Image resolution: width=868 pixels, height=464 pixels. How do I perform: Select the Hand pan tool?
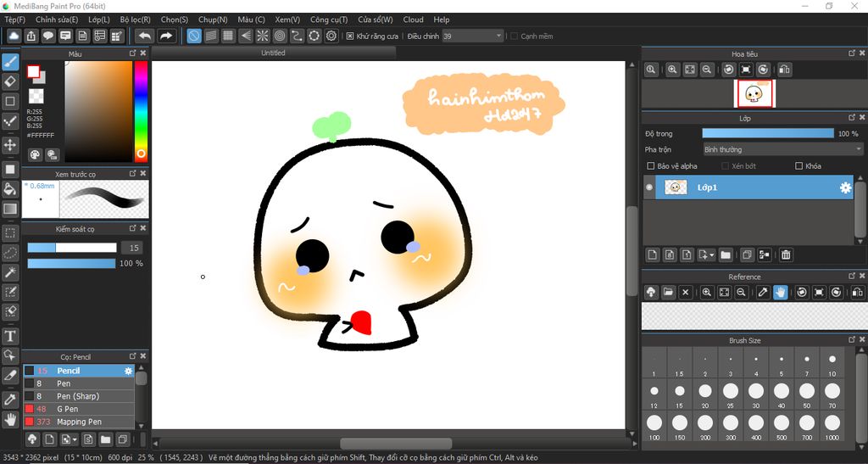click(x=10, y=420)
